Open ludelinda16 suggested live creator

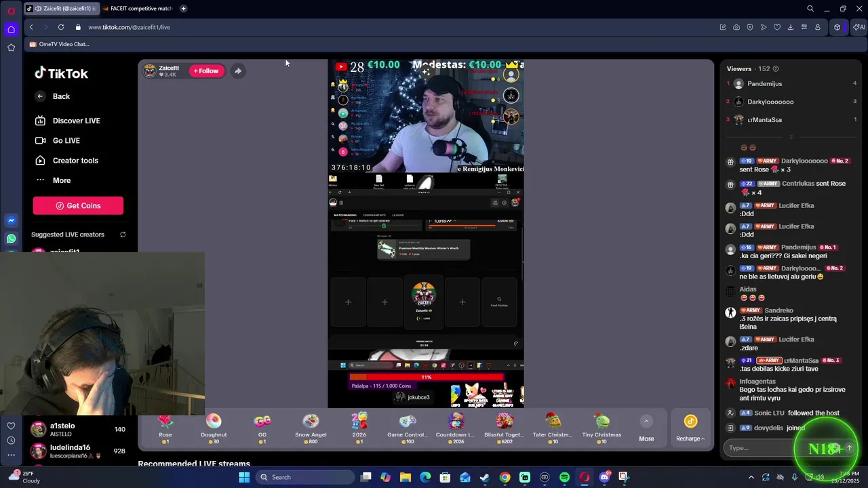(78, 451)
